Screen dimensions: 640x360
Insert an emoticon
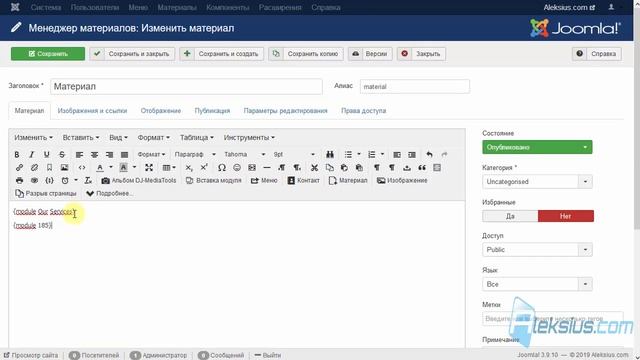coord(237,168)
